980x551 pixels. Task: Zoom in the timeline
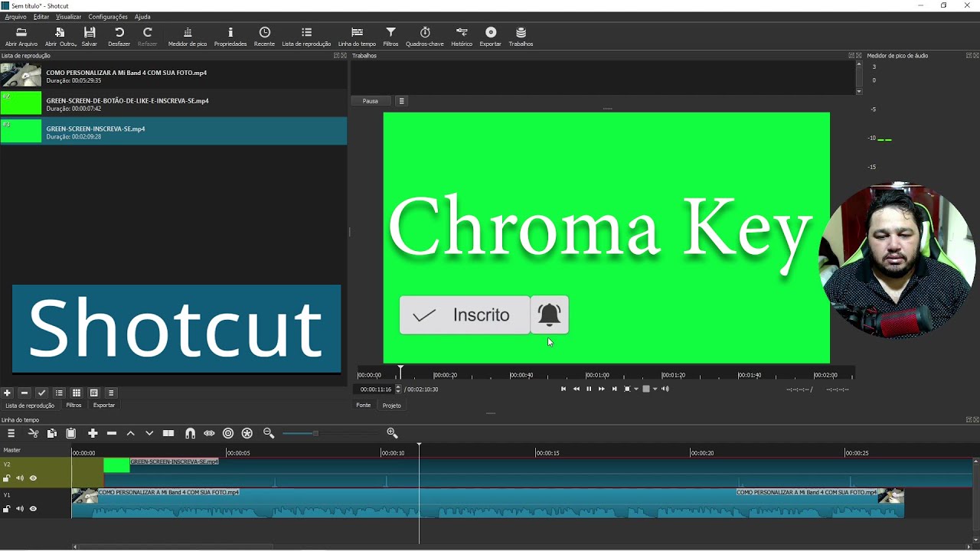tap(392, 433)
